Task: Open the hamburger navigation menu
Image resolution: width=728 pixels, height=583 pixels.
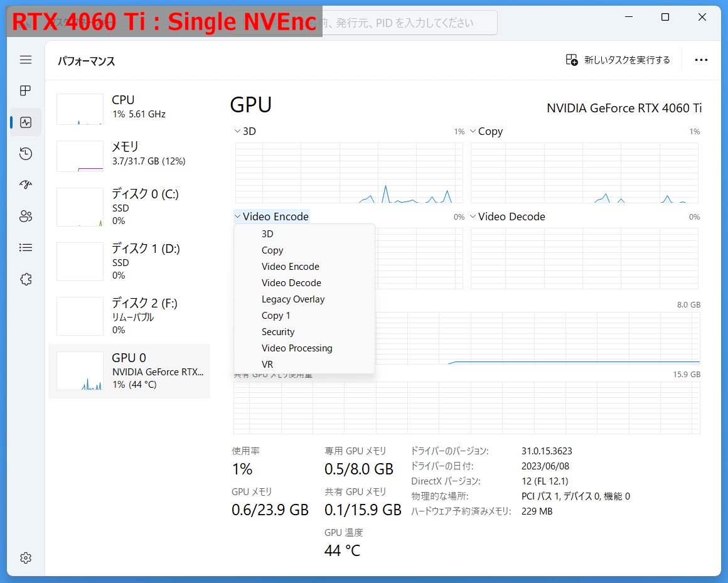Action: pyautogui.click(x=26, y=60)
